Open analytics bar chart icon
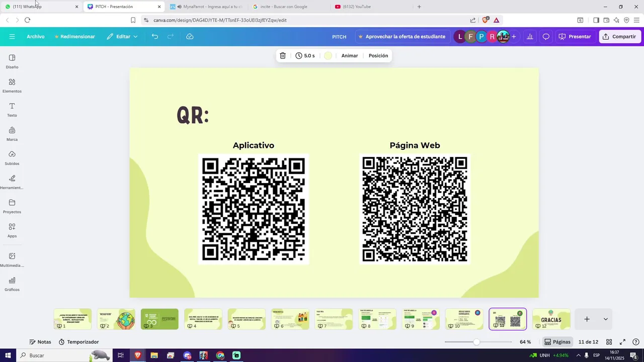 [530, 37]
